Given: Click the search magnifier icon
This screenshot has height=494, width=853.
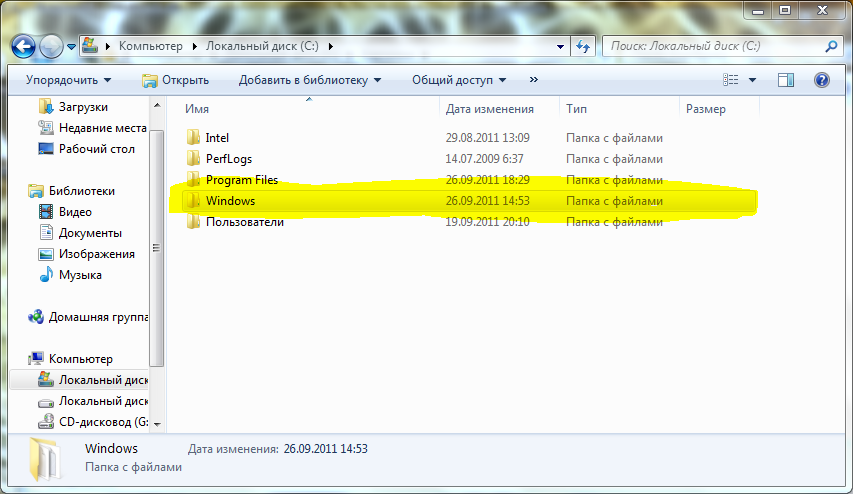Looking at the screenshot, I should 830,46.
